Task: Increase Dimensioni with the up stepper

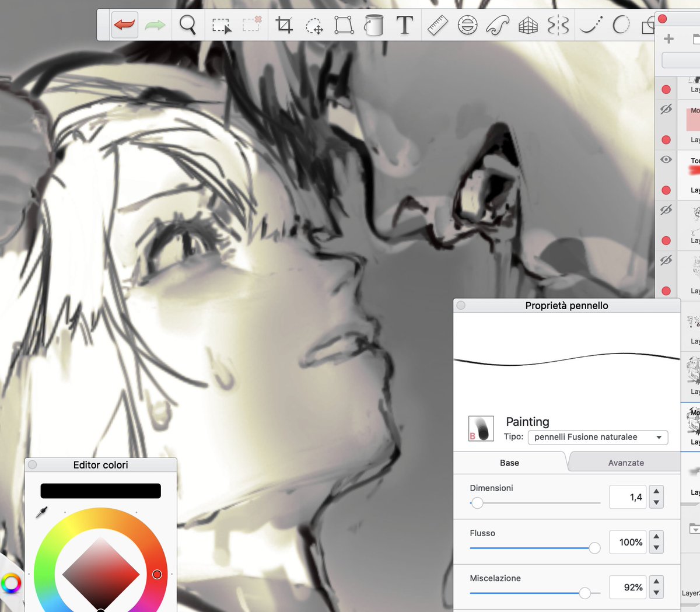Action: coord(656,491)
